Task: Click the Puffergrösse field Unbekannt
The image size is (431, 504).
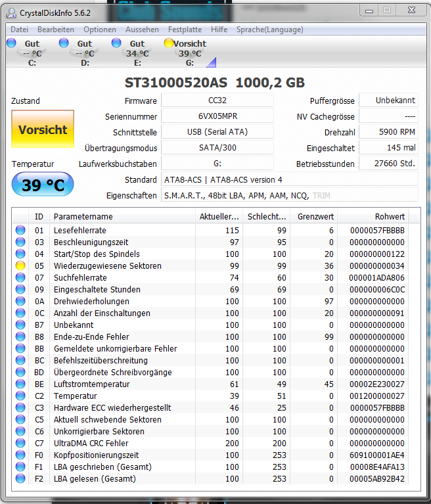Action: 388,101
